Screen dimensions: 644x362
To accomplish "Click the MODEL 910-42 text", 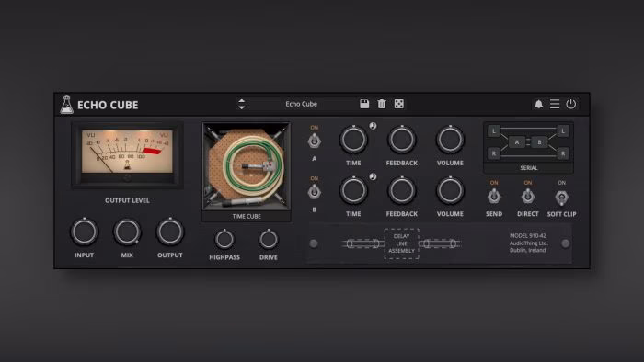I will [x=528, y=236].
